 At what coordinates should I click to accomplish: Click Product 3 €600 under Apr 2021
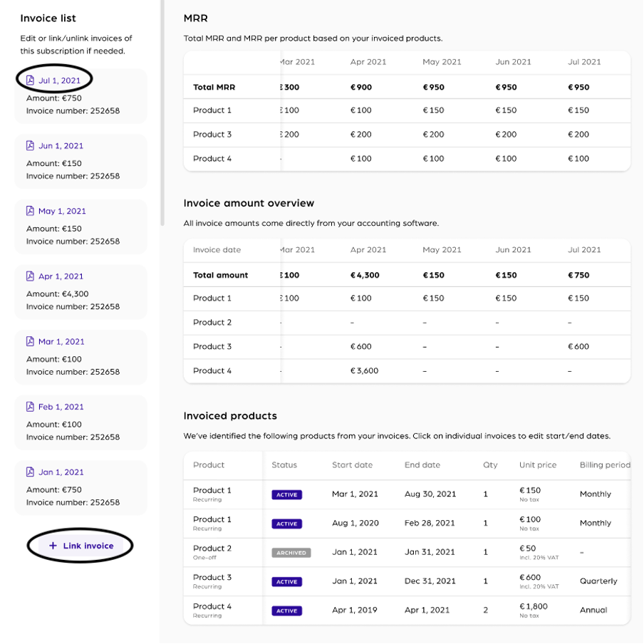tap(360, 347)
